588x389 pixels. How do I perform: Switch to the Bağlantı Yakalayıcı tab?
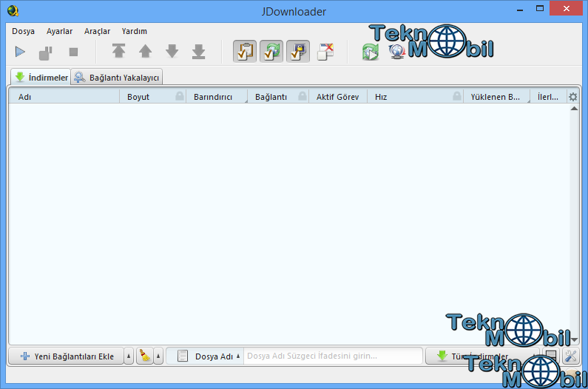[117, 77]
